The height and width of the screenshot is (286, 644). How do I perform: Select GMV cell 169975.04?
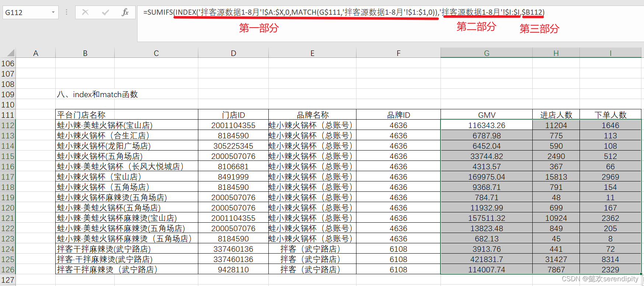click(x=487, y=177)
